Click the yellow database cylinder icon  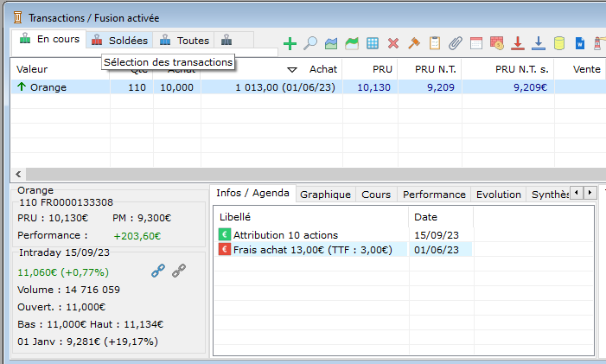pos(558,43)
